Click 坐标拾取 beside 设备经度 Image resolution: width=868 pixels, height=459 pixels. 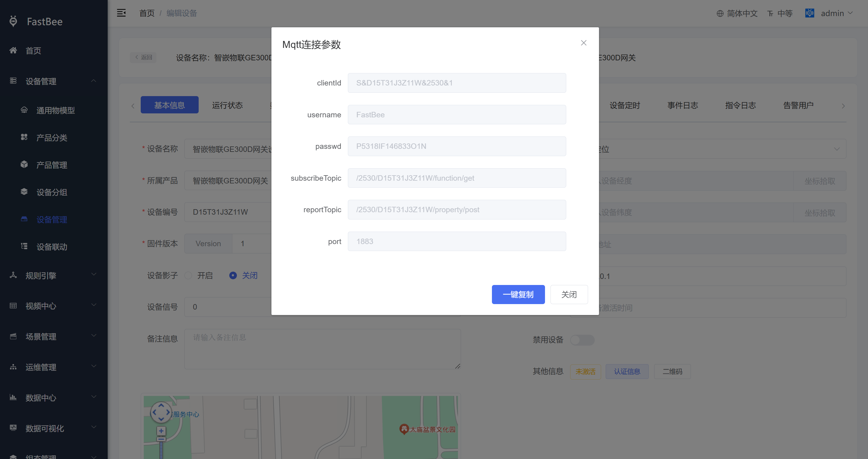click(820, 181)
